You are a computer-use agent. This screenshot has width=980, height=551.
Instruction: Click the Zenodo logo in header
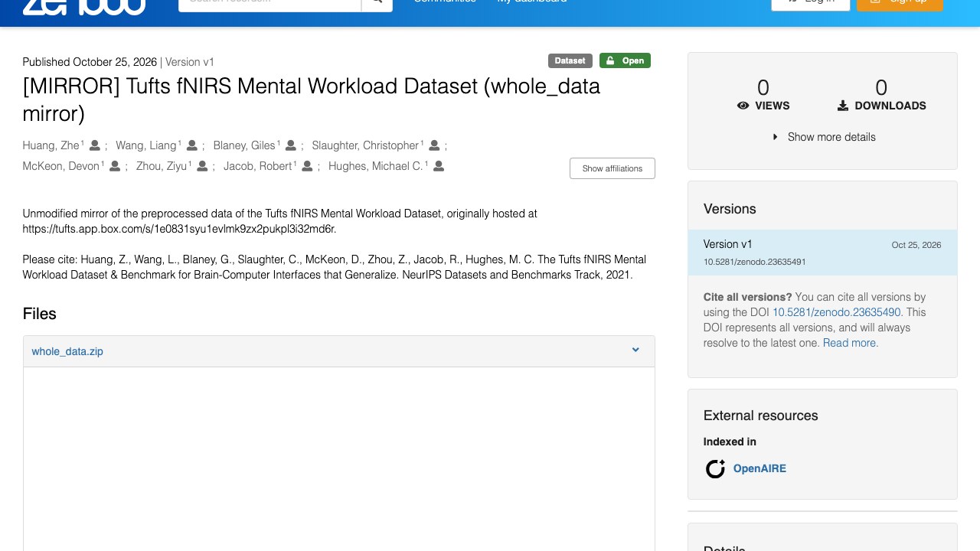84,6
